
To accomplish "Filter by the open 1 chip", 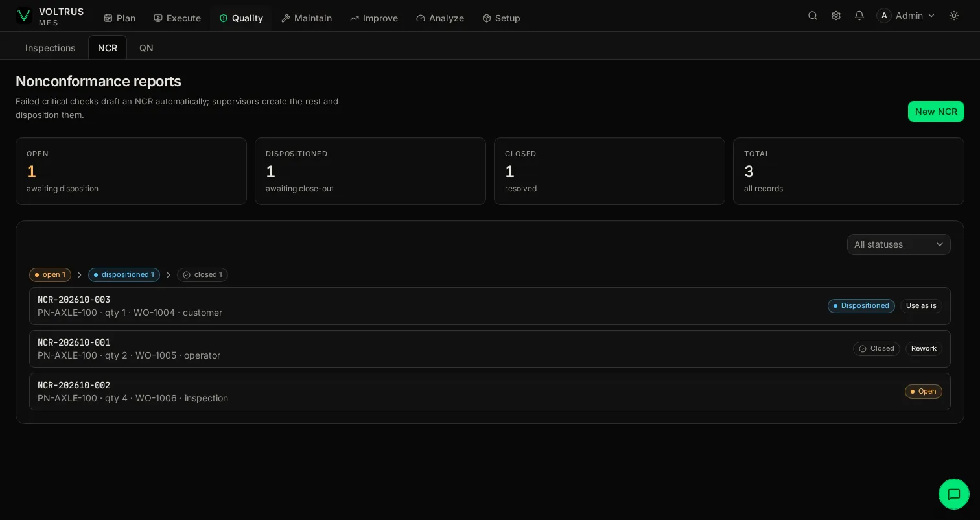I will coord(50,275).
